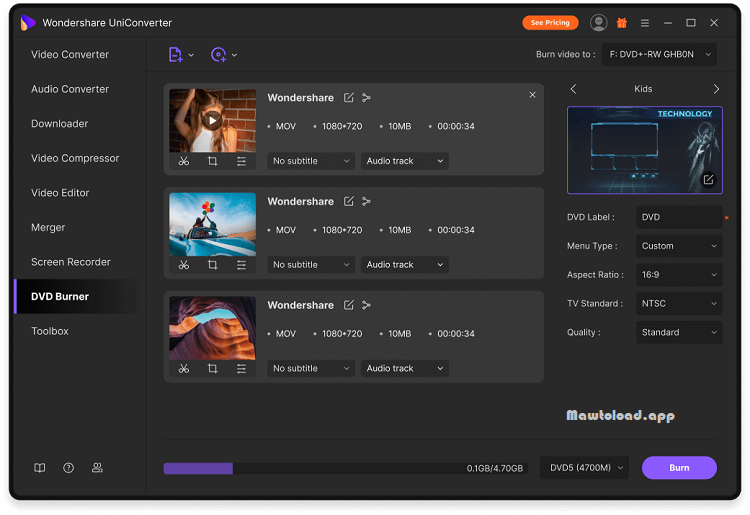Viewport: 750px width, 515px height.
Task: Open effects settings icon of second video
Action: click(x=241, y=265)
